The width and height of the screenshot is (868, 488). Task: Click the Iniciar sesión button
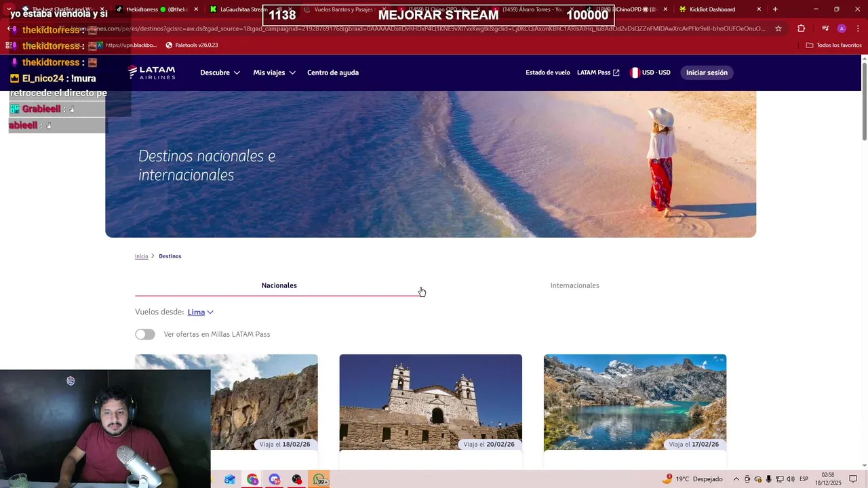coord(707,73)
